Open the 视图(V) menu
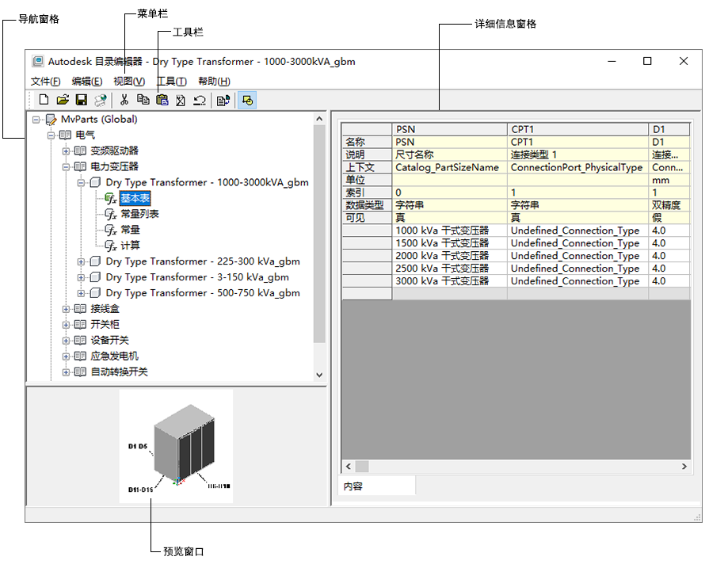Screen dimensions: 728x568 [130, 82]
